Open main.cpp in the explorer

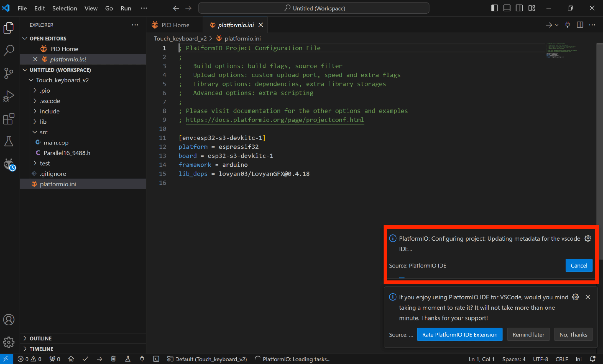click(x=83, y=143)
